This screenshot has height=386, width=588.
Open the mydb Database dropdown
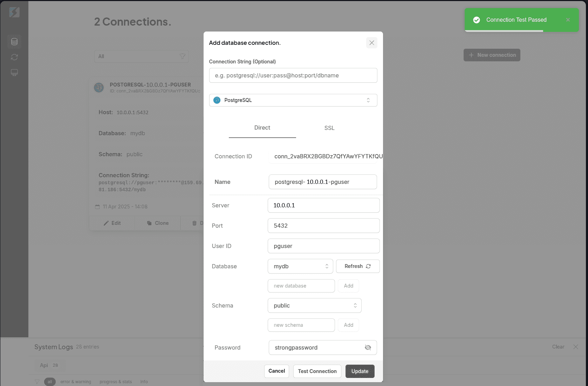pyautogui.click(x=301, y=266)
